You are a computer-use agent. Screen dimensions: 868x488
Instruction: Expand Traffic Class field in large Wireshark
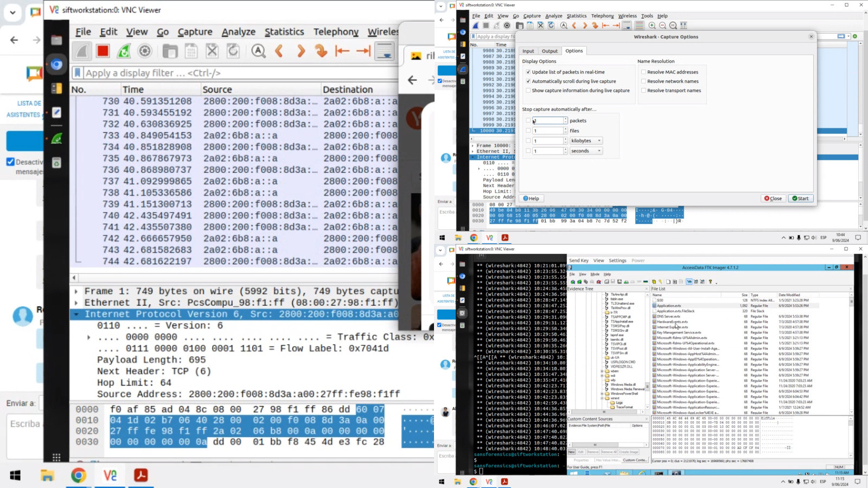(89, 337)
